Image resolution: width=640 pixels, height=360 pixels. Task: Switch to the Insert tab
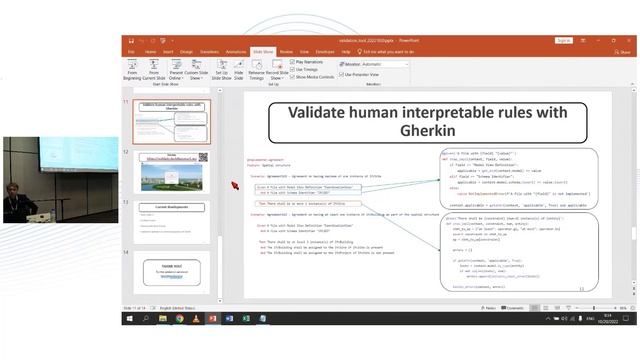168,52
